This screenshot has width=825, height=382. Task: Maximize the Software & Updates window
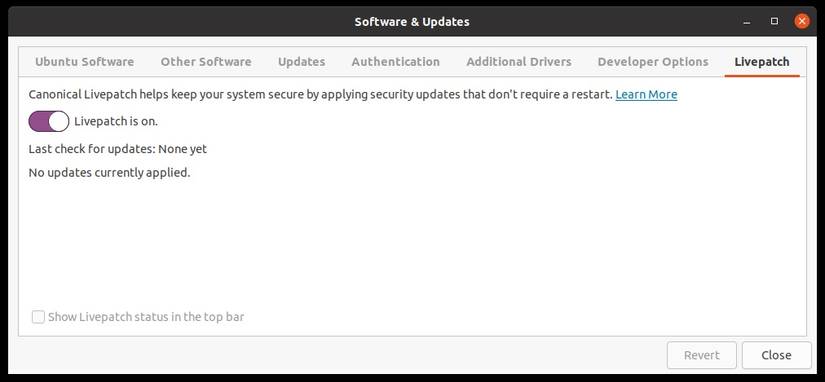[774, 22]
